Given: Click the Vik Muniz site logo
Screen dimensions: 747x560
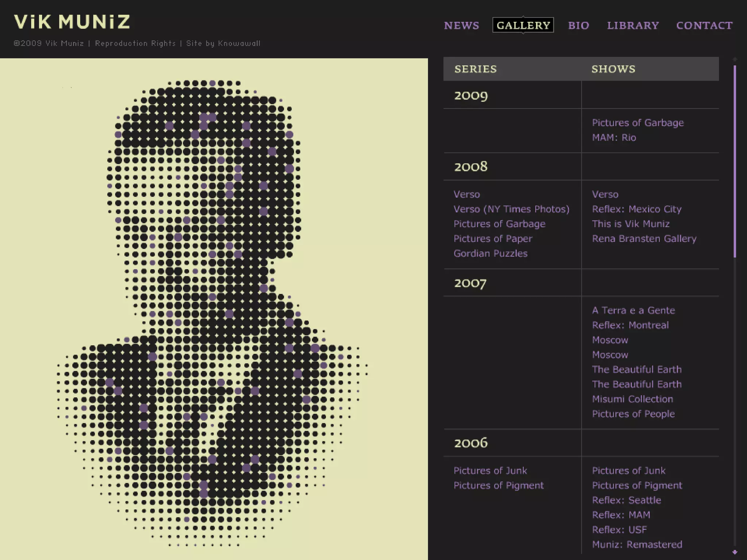Looking at the screenshot, I should pos(72,22).
